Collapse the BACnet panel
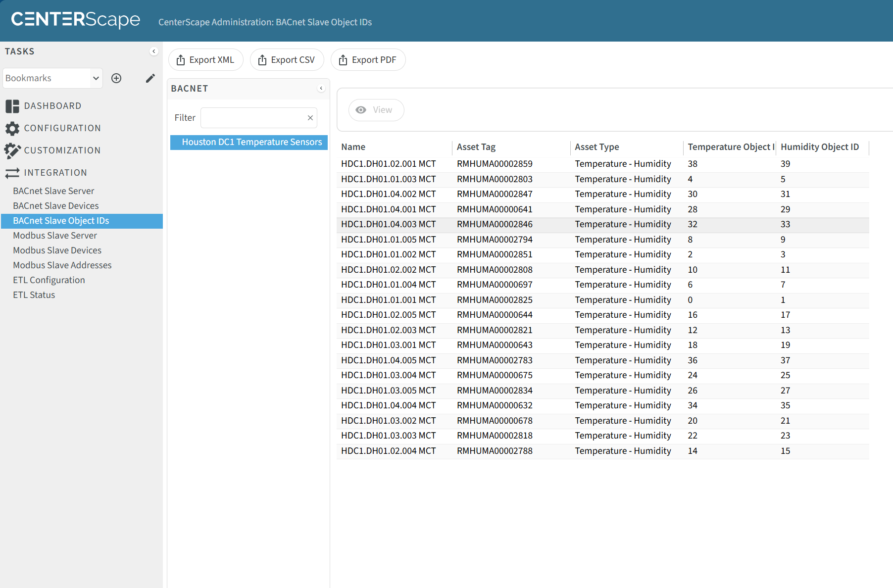Screen dimensions: 893x588 (321, 89)
